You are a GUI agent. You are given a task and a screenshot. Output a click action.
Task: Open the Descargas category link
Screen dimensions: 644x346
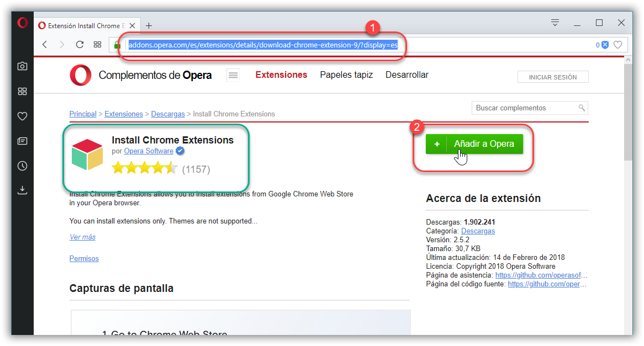tap(478, 231)
